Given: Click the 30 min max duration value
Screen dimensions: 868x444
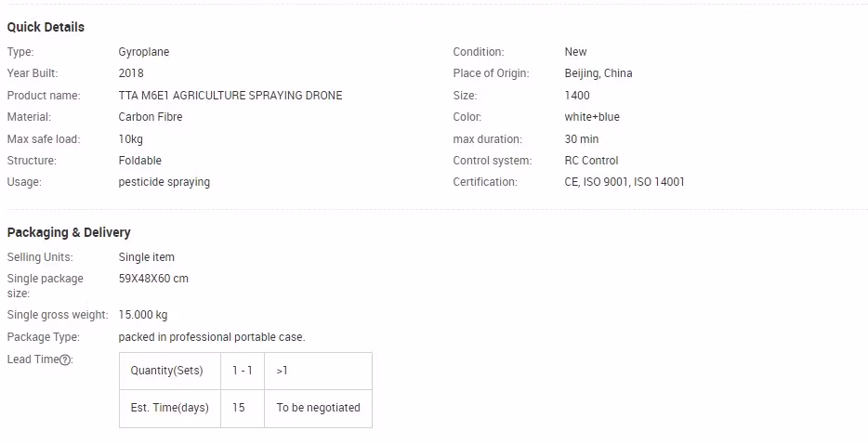Looking at the screenshot, I should tap(582, 139).
